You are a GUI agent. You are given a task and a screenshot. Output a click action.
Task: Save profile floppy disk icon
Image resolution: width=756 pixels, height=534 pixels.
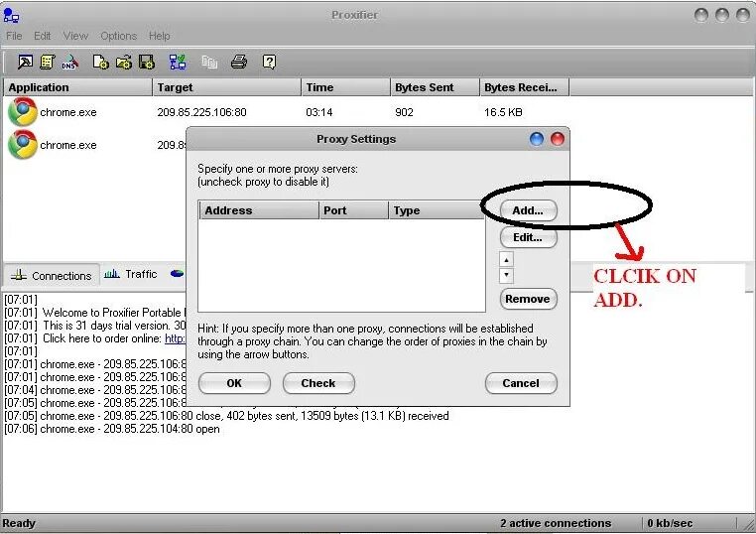pyautogui.click(x=147, y=62)
